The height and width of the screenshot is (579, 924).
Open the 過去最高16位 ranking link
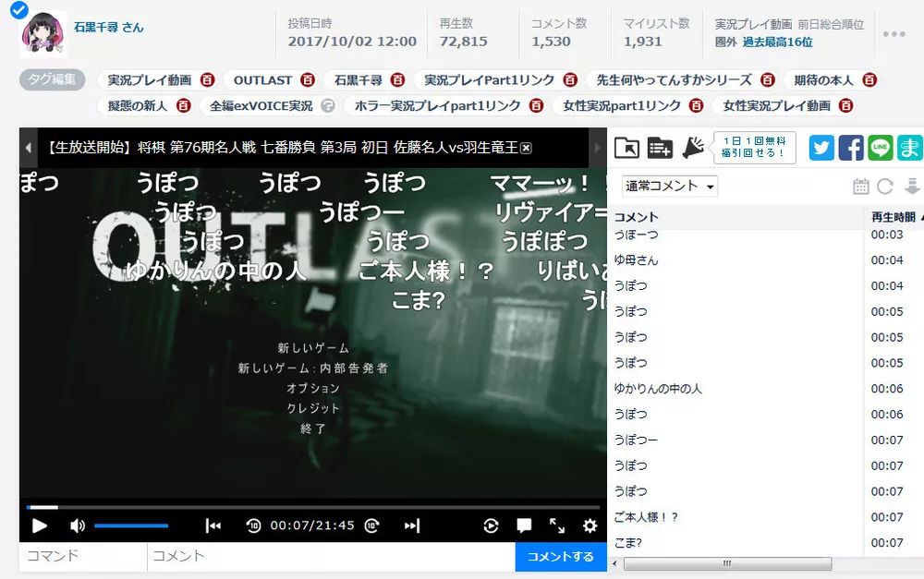tap(777, 42)
